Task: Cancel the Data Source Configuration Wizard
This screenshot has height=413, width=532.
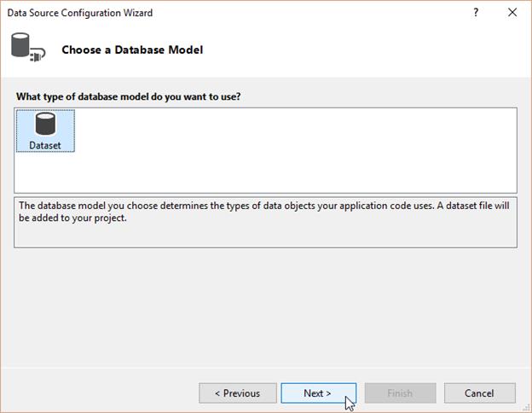Action: click(x=480, y=393)
